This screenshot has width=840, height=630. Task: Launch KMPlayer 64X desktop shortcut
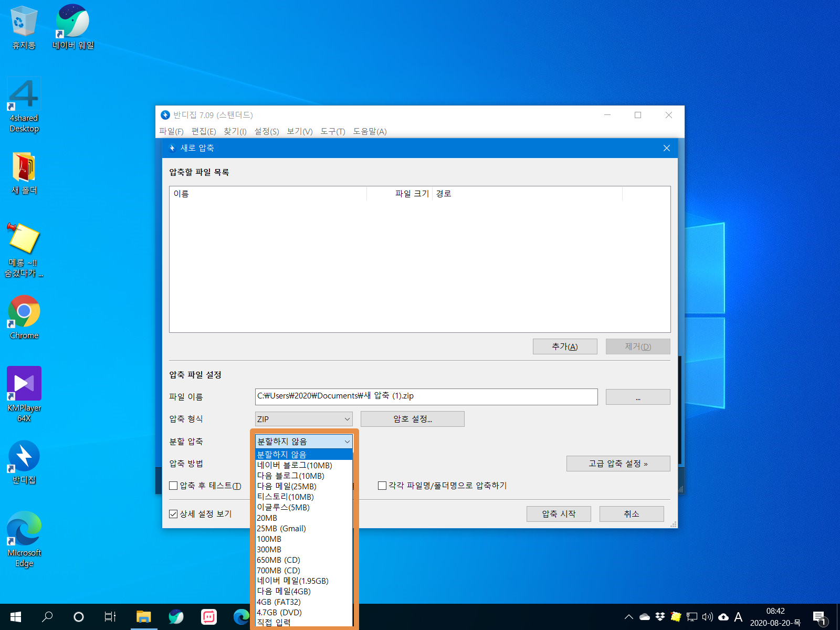[x=24, y=394]
